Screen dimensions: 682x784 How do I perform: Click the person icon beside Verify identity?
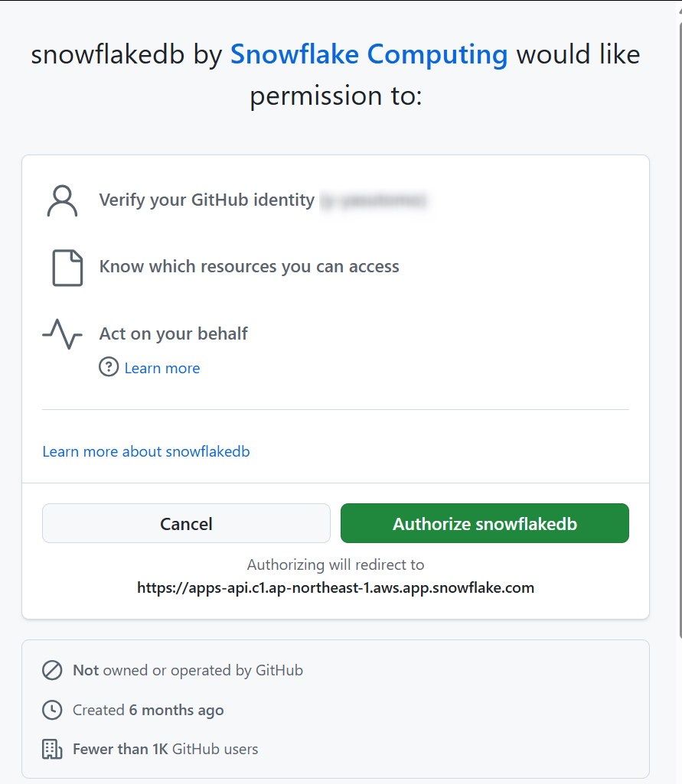click(x=62, y=200)
